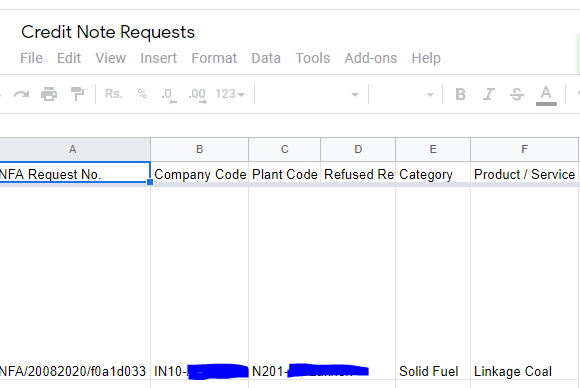580x388 pixels.
Task: Toggle bold formatting
Action: point(460,94)
